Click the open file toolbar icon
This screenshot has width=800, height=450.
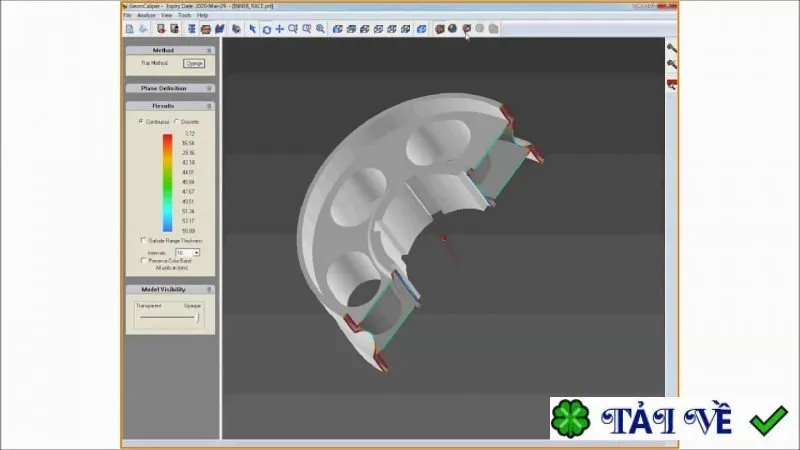tap(143, 29)
